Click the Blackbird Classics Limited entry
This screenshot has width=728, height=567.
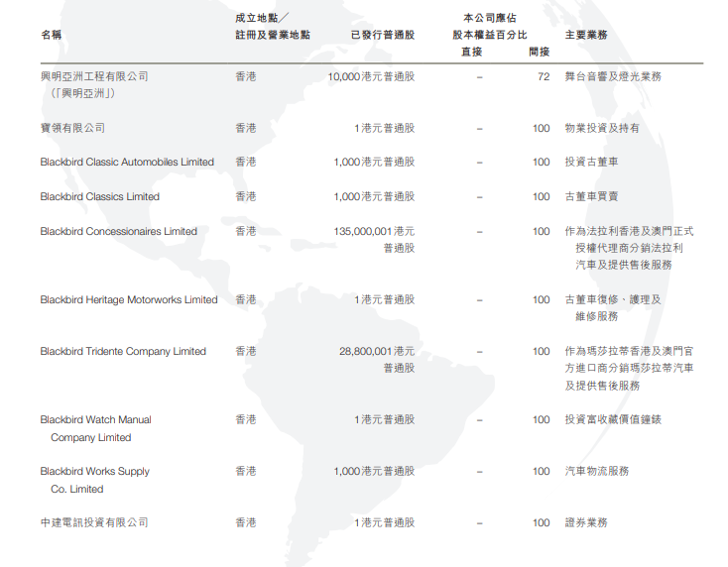pyautogui.click(x=99, y=197)
